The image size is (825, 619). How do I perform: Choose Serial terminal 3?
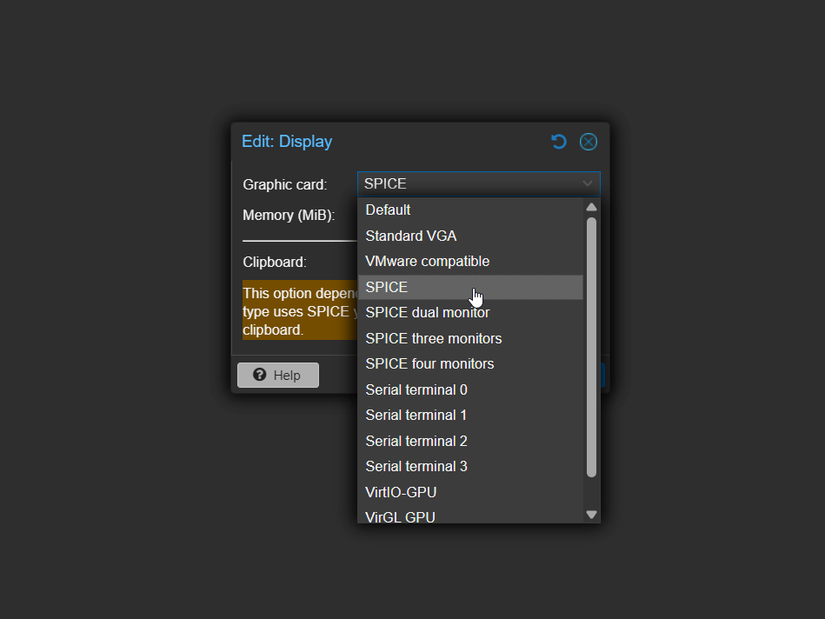coord(470,467)
